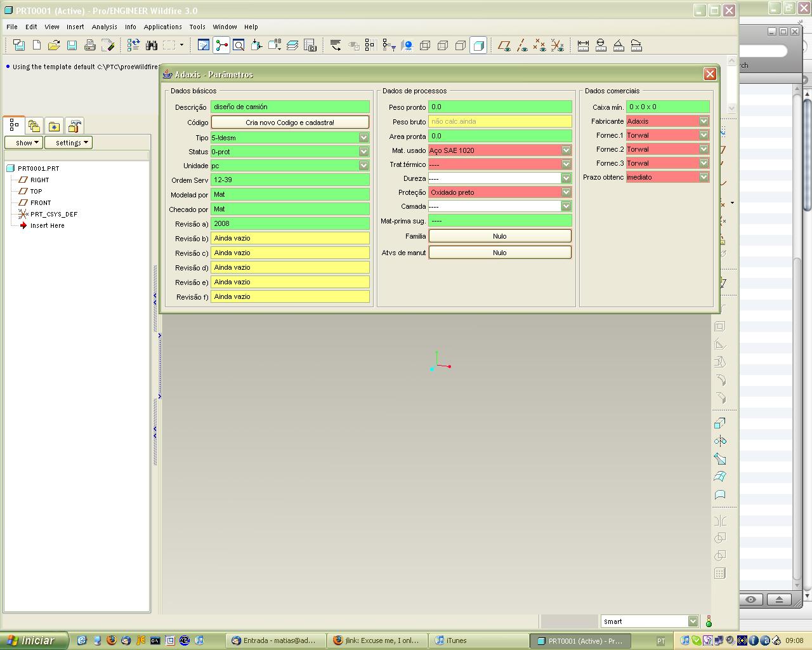Select the Variable Section Sweep tool

point(720,458)
